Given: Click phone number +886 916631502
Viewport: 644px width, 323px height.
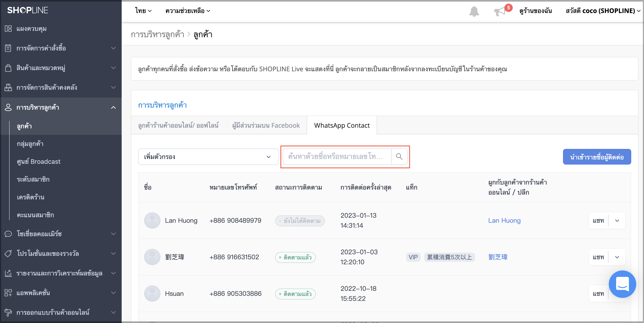Looking at the screenshot, I should 234,257.
